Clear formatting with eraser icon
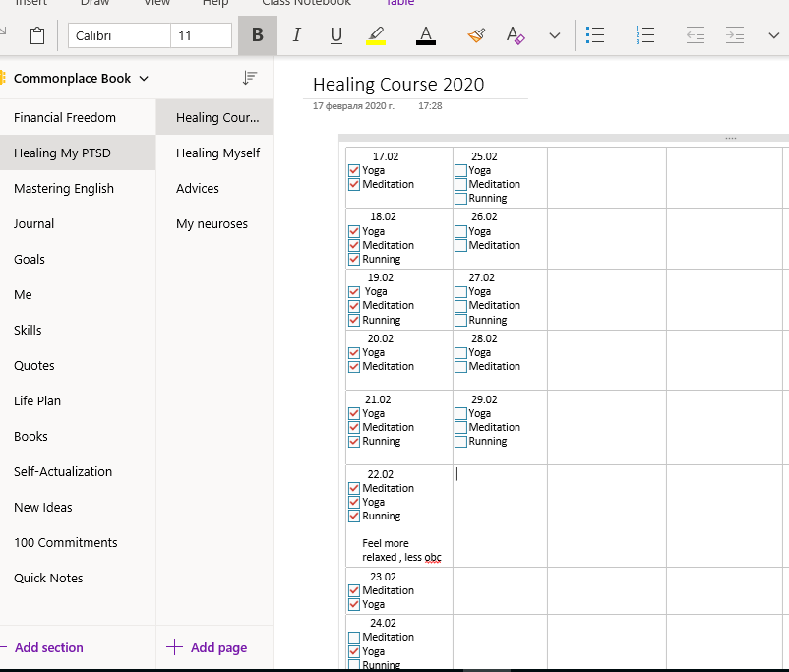 point(516,35)
